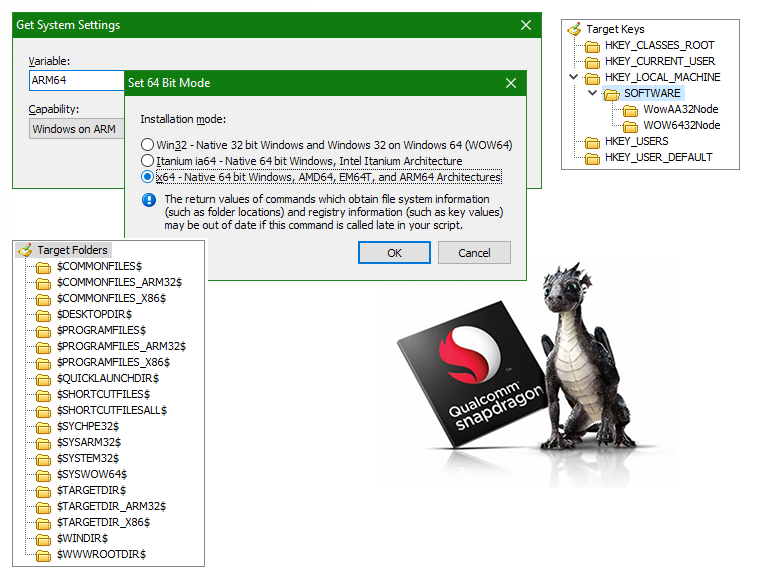Select the Win32 installation mode radio button
Image resolution: width=762 pixels, height=581 pixels.
pos(147,145)
